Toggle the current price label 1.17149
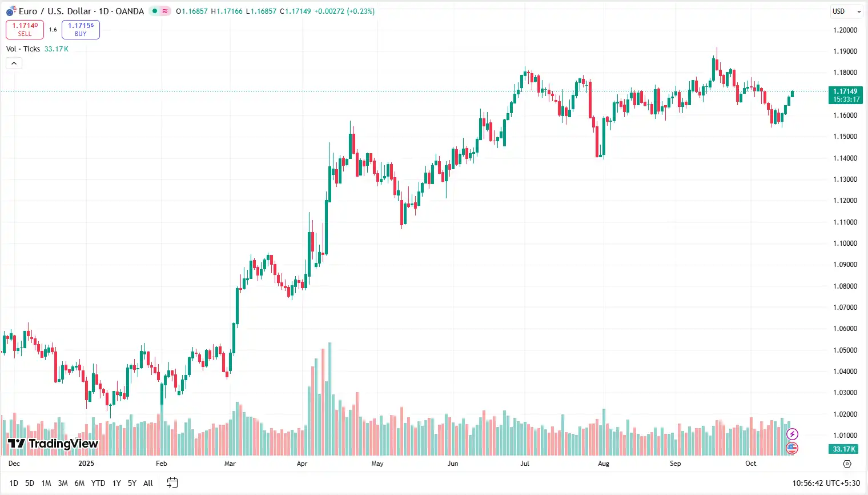This screenshot has width=868, height=495. [845, 91]
